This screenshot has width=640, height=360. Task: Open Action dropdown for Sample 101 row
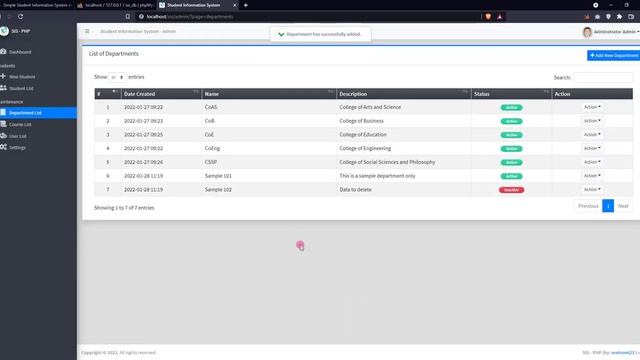[x=592, y=176]
